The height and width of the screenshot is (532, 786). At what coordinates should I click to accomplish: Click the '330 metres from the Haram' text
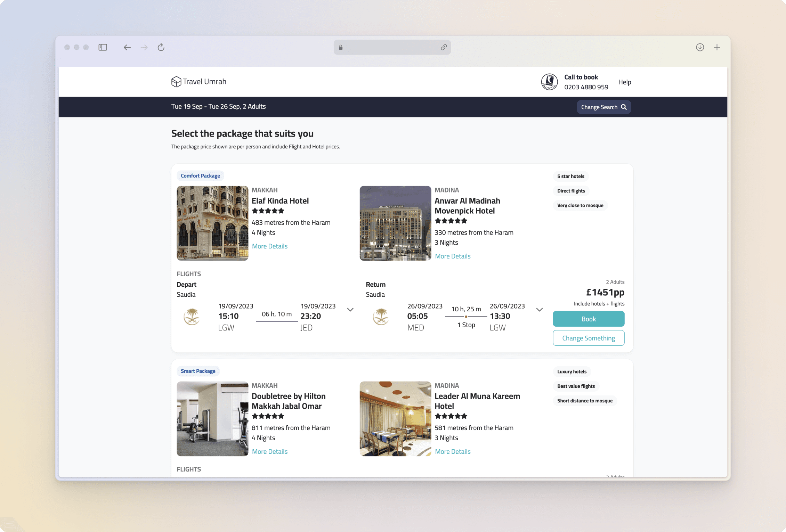click(x=474, y=232)
